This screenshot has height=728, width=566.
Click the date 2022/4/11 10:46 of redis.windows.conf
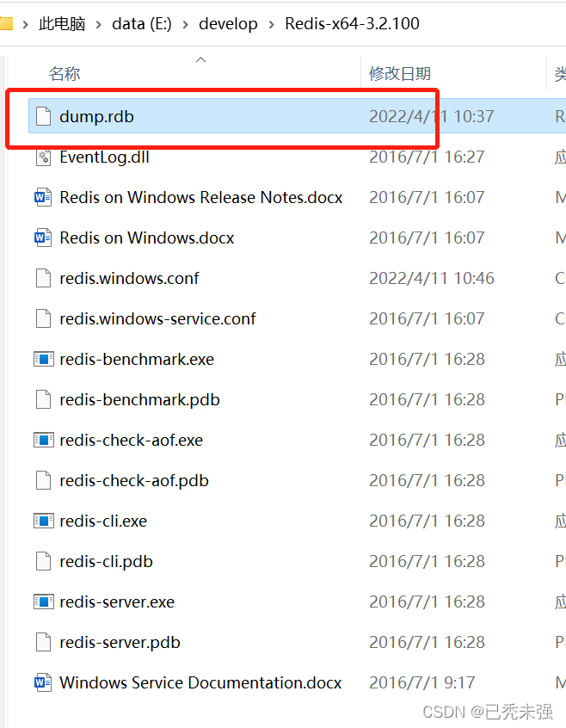pyautogui.click(x=432, y=278)
